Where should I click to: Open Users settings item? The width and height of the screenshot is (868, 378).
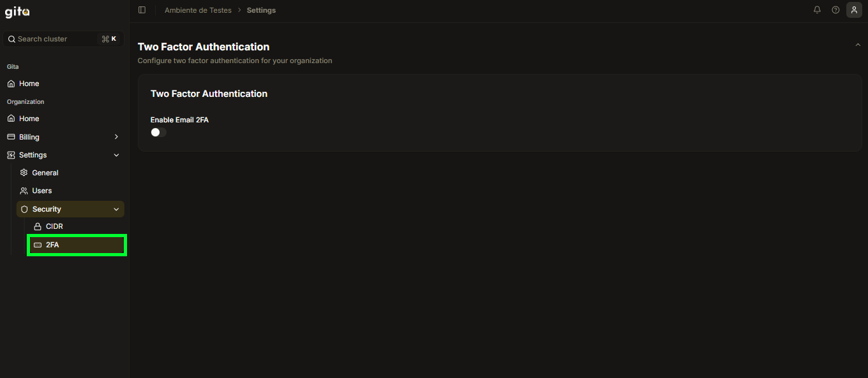click(x=42, y=191)
